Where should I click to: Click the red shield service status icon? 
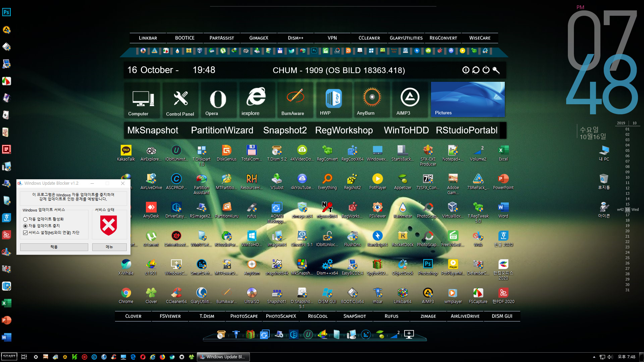pyautogui.click(x=109, y=225)
